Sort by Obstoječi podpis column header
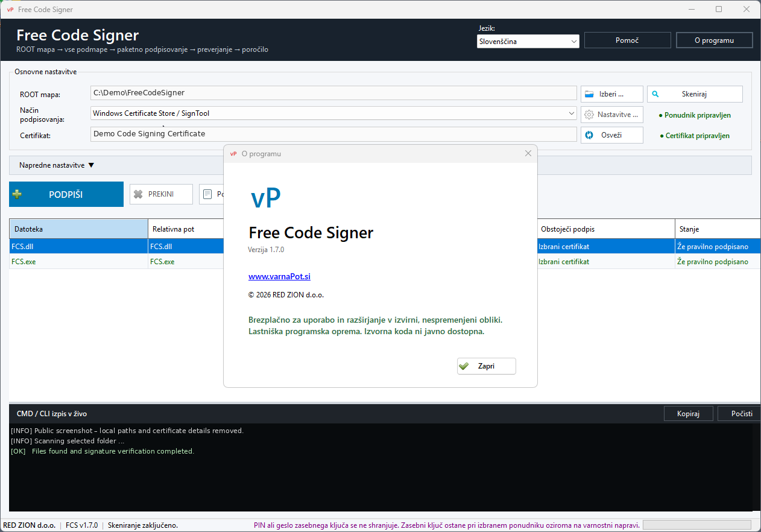 coord(605,229)
